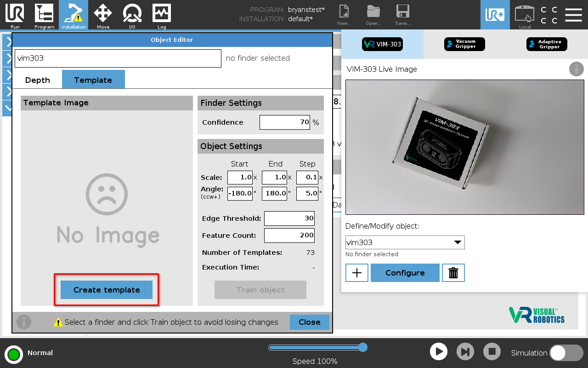Screen dimensions: 588x368
Task: Open the vim303 object dropdown
Action: (405, 242)
